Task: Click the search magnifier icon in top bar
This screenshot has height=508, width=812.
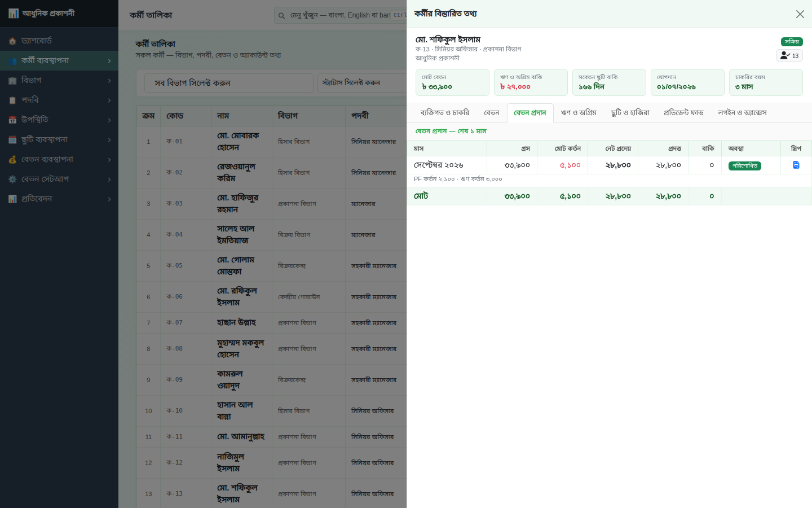Action: pos(281,15)
